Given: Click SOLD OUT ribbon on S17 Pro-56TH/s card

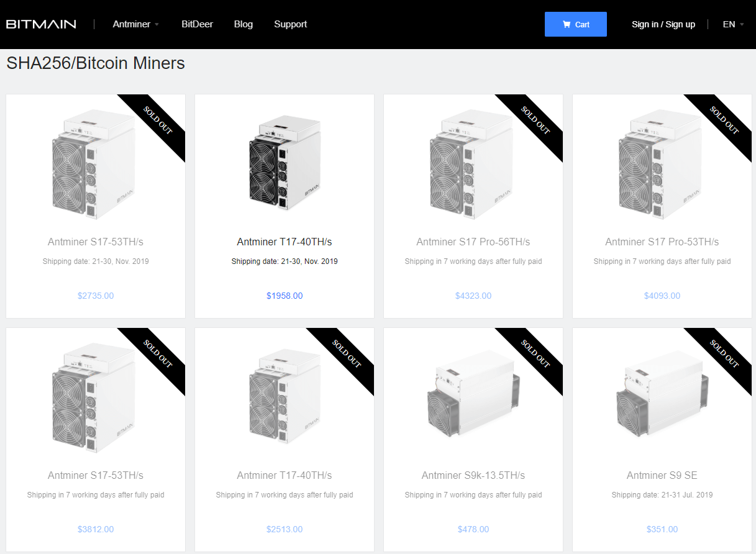Looking at the screenshot, I should (535, 120).
